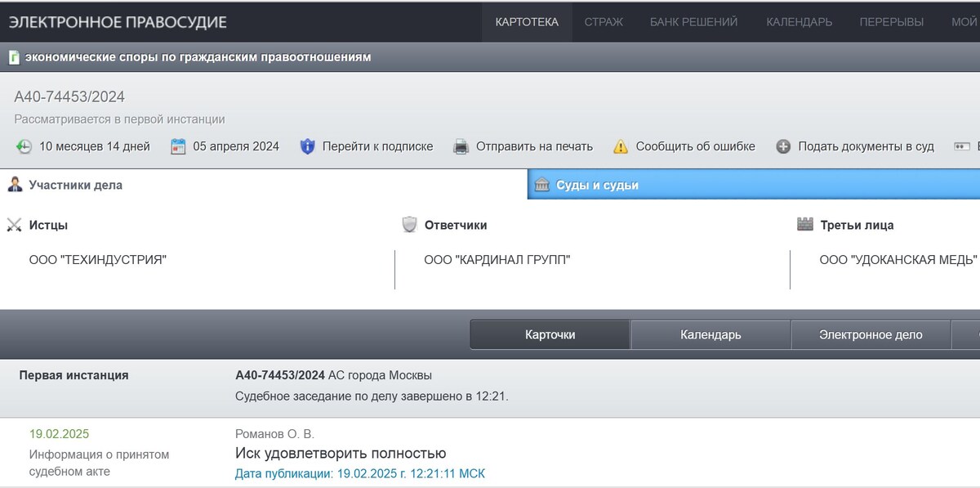
Task: Click the Ответчики heading
Action: pyautogui.click(x=456, y=225)
